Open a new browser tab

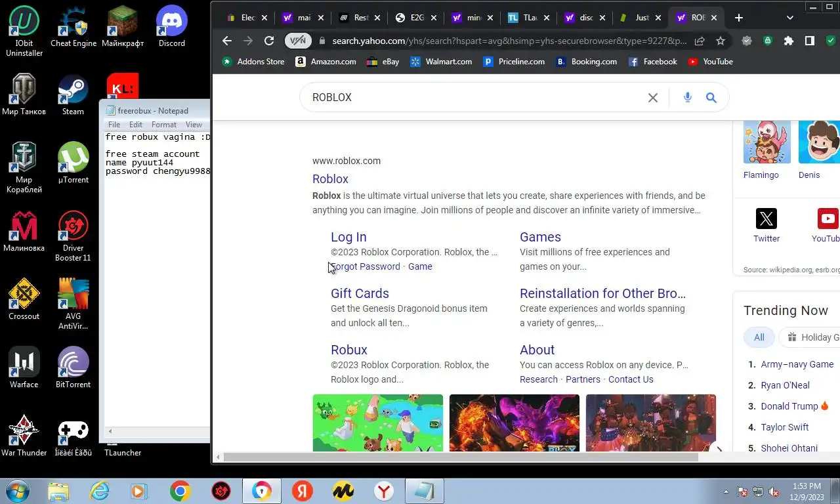pyautogui.click(x=739, y=18)
